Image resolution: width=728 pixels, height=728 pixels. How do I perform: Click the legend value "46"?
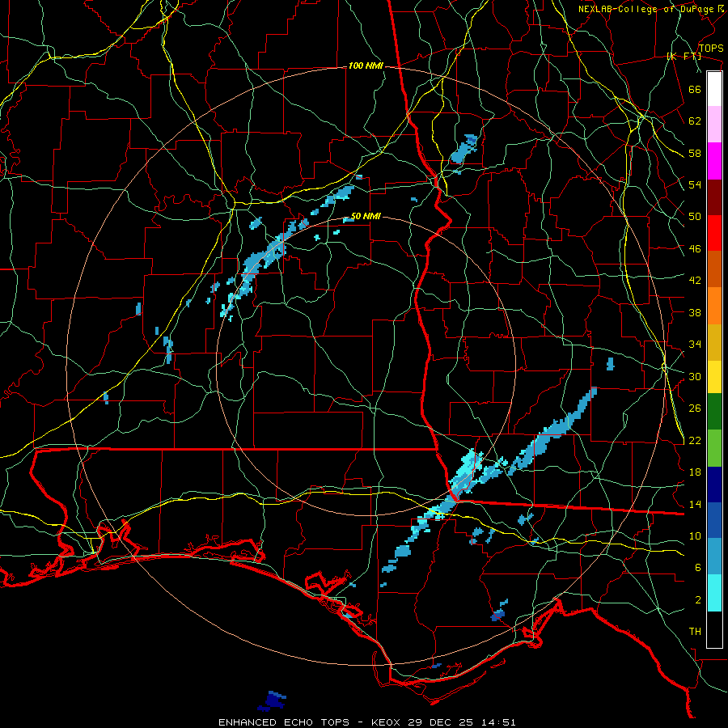point(695,249)
